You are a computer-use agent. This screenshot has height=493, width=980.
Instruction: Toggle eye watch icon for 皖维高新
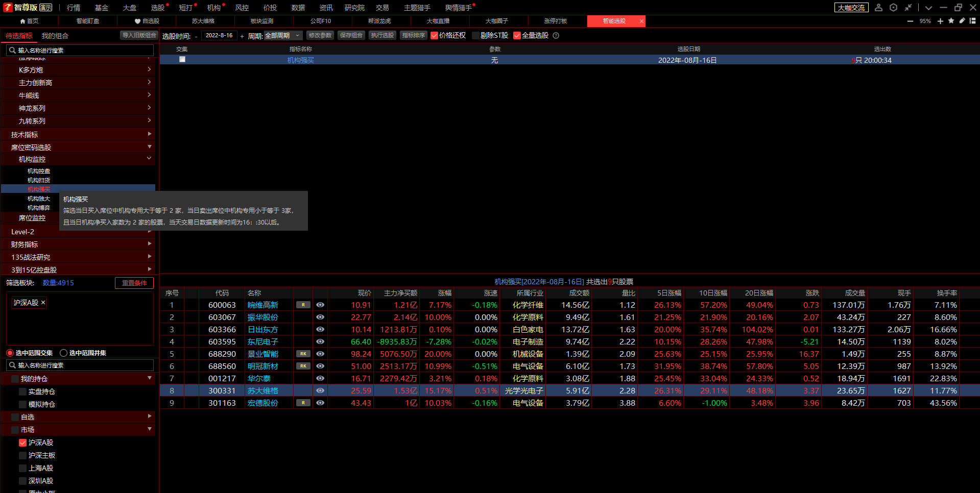320,305
